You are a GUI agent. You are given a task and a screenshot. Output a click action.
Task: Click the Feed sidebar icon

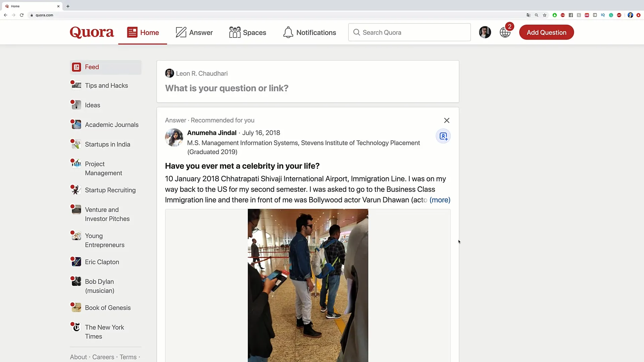click(76, 67)
